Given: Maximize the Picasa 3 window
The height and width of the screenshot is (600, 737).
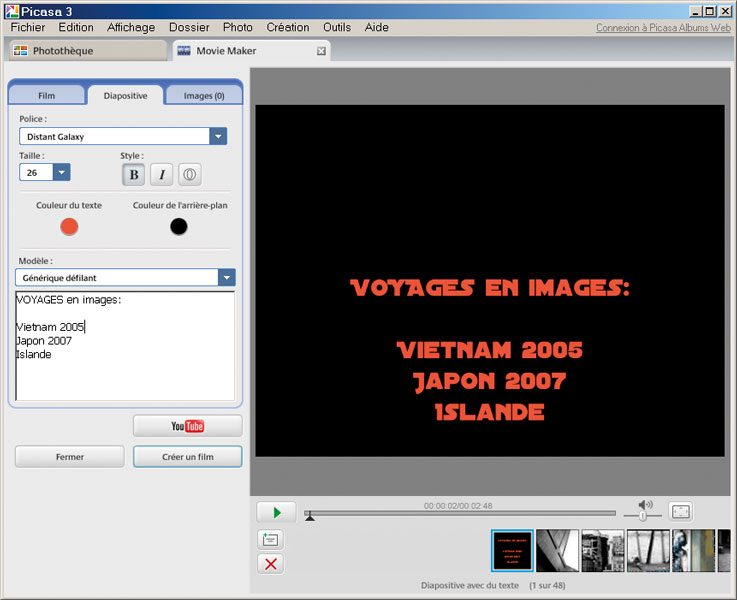Looking at the screenshot, I should tap(710, 11).
